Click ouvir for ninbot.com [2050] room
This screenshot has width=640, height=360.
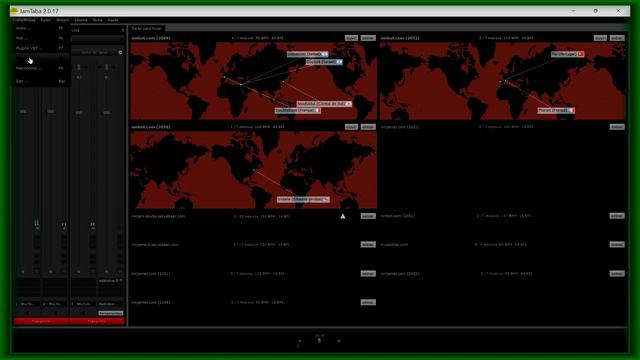351,127
